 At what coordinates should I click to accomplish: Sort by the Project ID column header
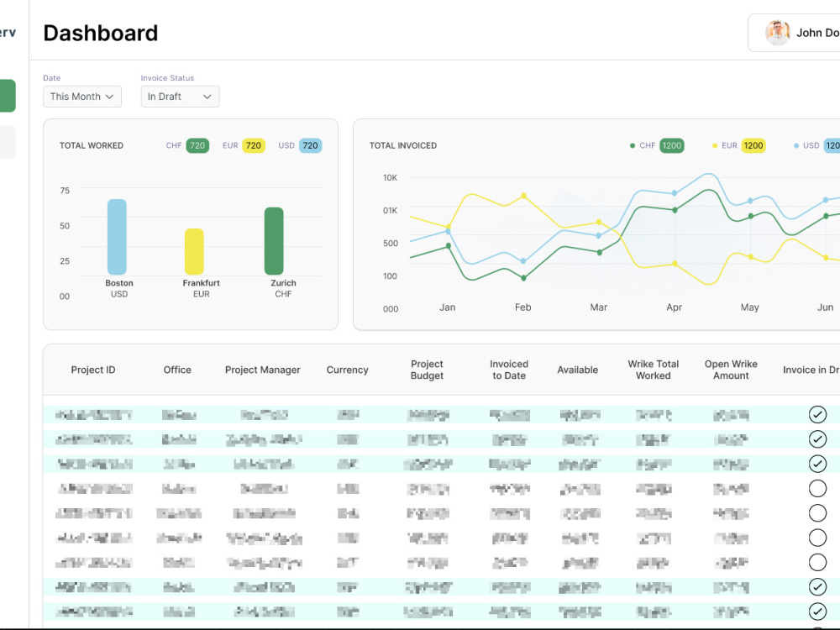tap(93, 370)
